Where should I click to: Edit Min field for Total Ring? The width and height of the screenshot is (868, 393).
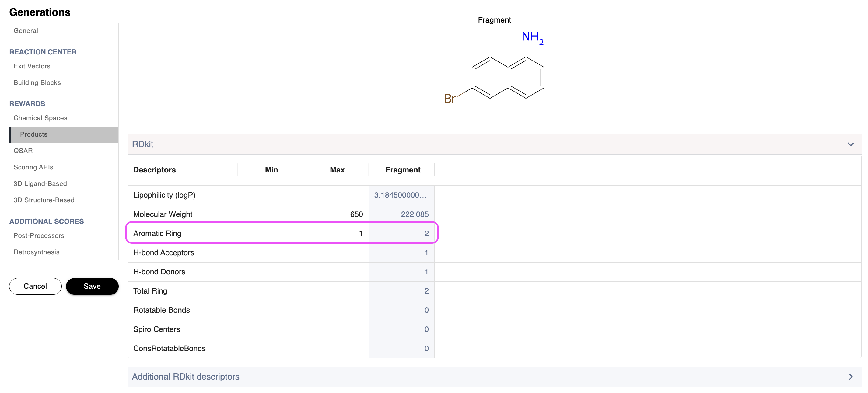[270, 291]
